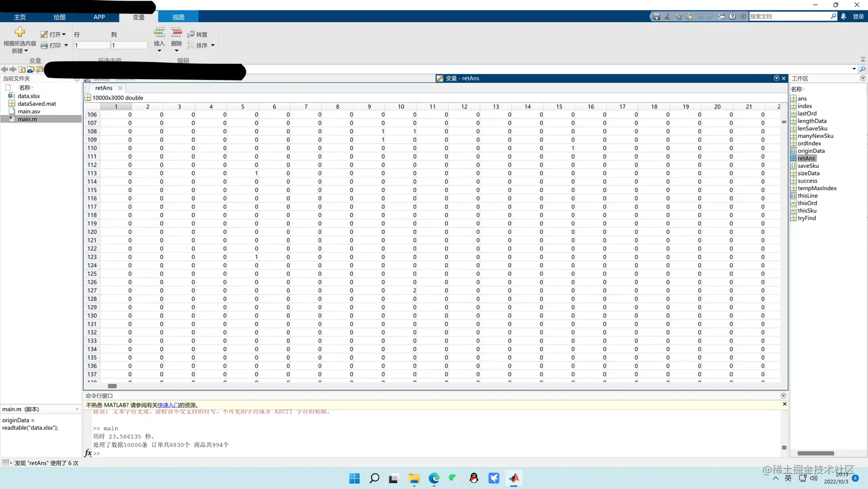Open Microsoft Edge from taskbar
Image resolution: width=868 pixels, height=489 pixels.
(x=434, y=478)
